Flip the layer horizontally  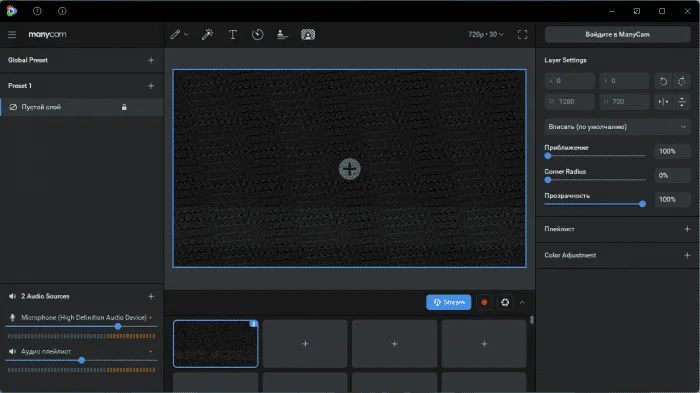point(663,102)
